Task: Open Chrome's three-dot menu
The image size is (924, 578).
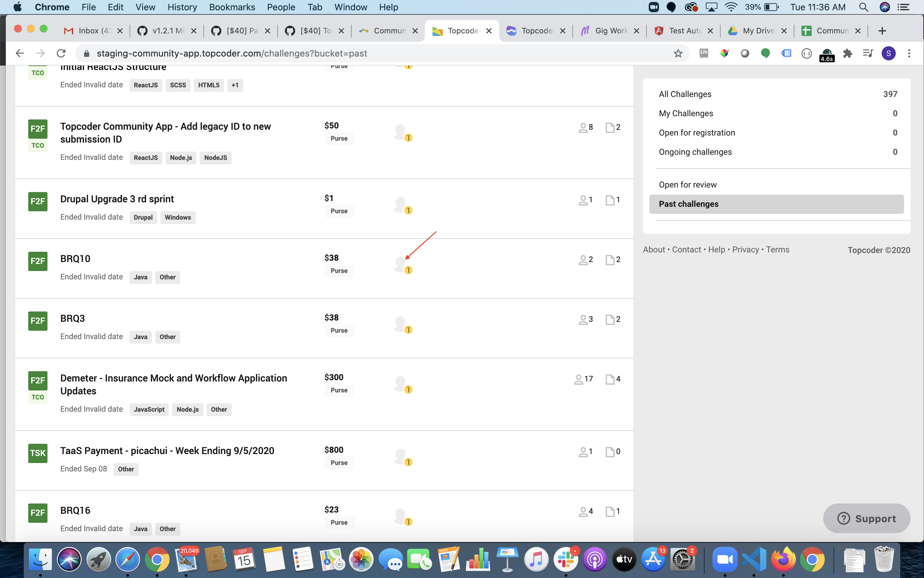Action: [909, 53]
